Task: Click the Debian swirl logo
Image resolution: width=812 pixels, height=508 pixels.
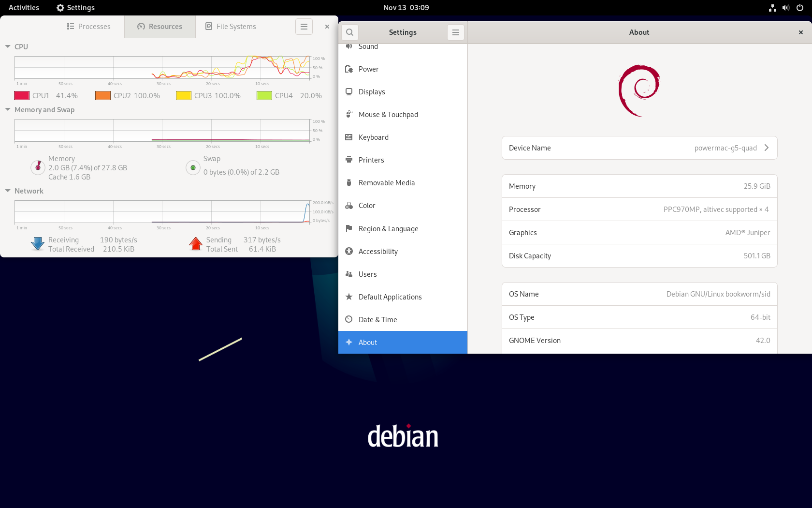Action: point(639,90)
